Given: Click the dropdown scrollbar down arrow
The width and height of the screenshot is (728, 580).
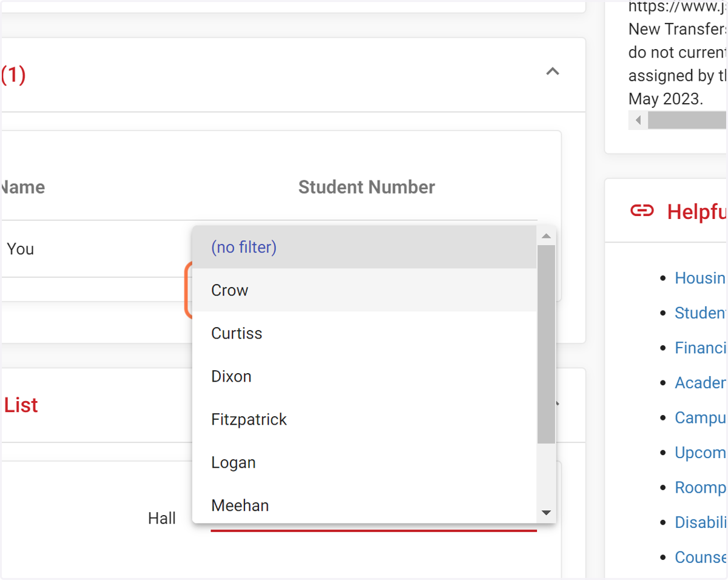Looking at the screenshot, I should [x=546, y=513].
